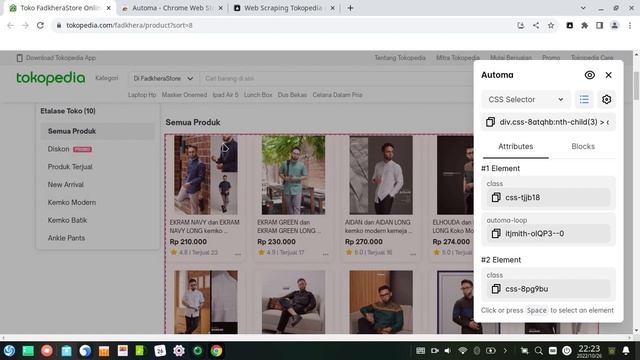
Task: Click the Rp 274.000 price text
Action: tap(451, 242)
